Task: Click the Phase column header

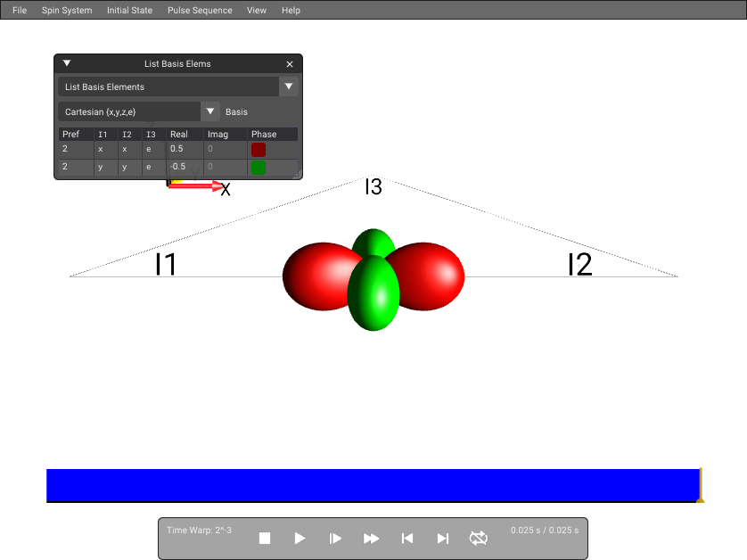Action: [x=264, y=135]
